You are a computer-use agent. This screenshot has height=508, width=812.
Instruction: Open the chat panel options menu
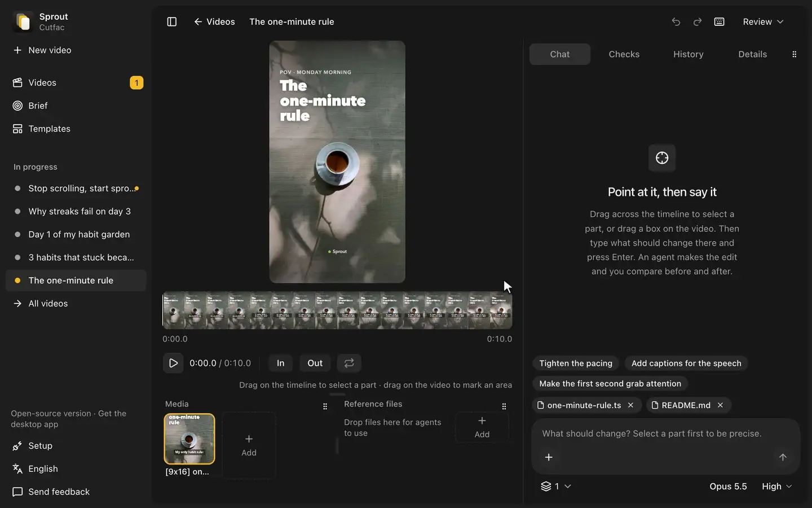tap(795, 54)
